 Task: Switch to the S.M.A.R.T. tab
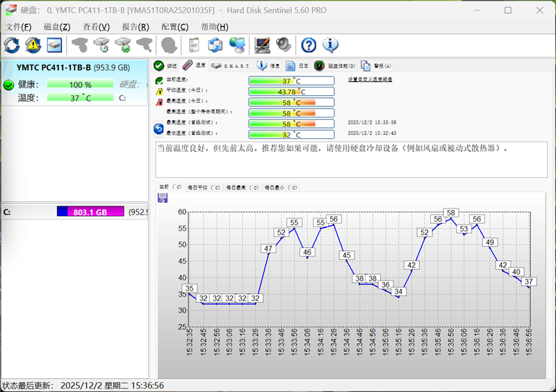coord(231,66)
